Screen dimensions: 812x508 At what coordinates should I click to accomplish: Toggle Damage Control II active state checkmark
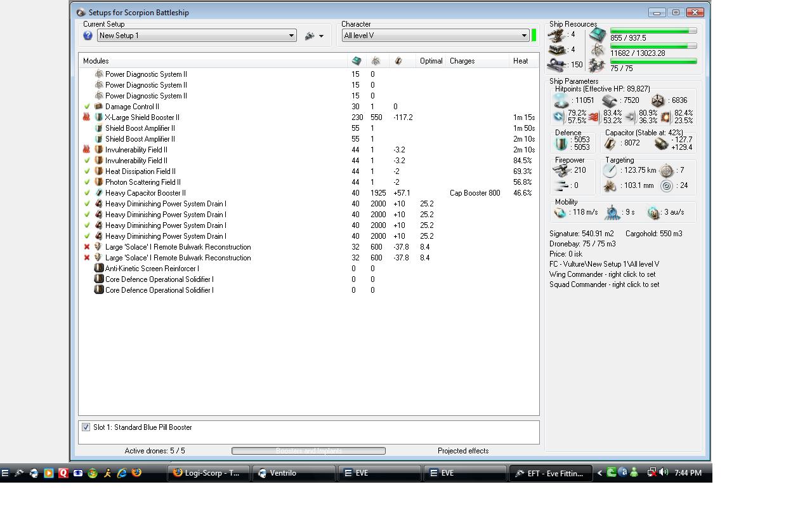(x=87, y=107)
